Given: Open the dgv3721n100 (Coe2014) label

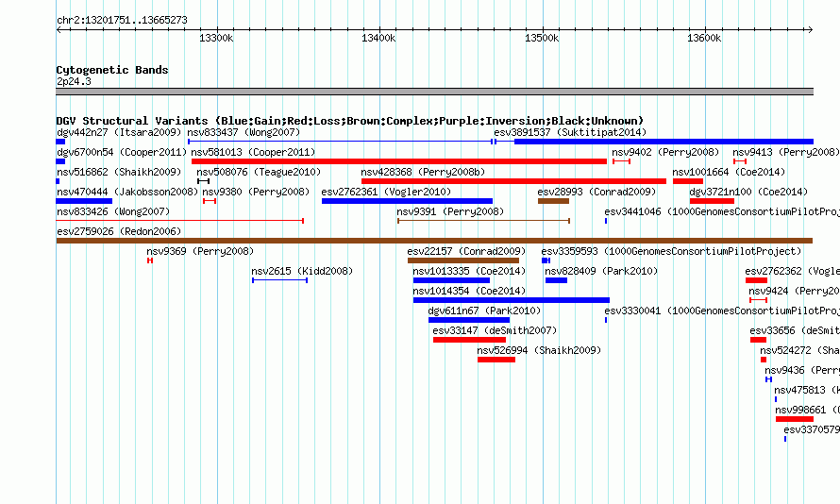Looking at the screenshot, I should [748, 192].
